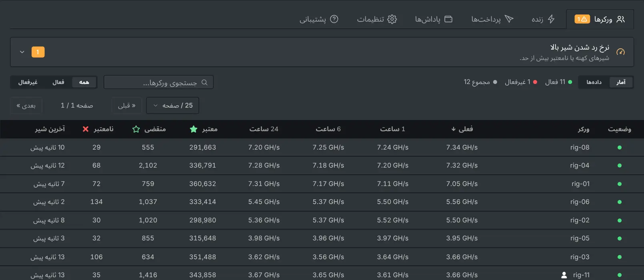Click the 7.34 GH/s current hashrate cell
This screenshot has width=644, height=280.
tap(462, 147)
